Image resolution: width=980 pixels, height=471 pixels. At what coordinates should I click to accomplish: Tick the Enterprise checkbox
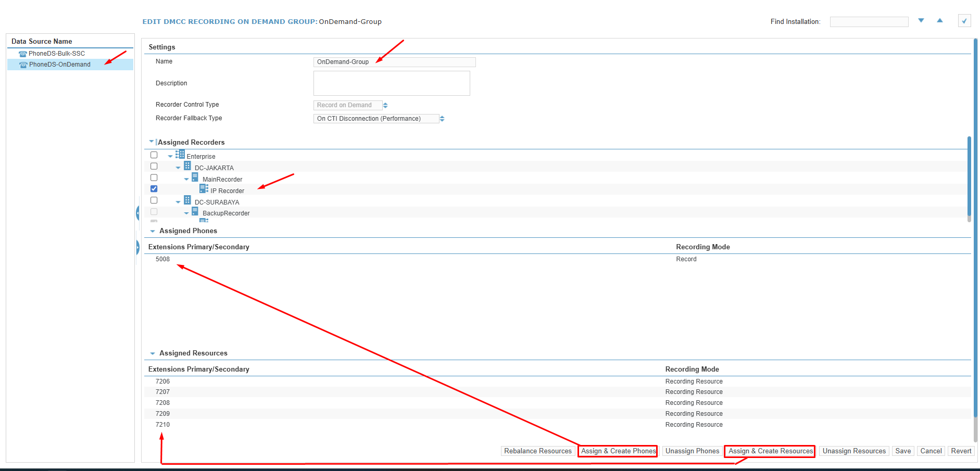(x=154, y=155)
